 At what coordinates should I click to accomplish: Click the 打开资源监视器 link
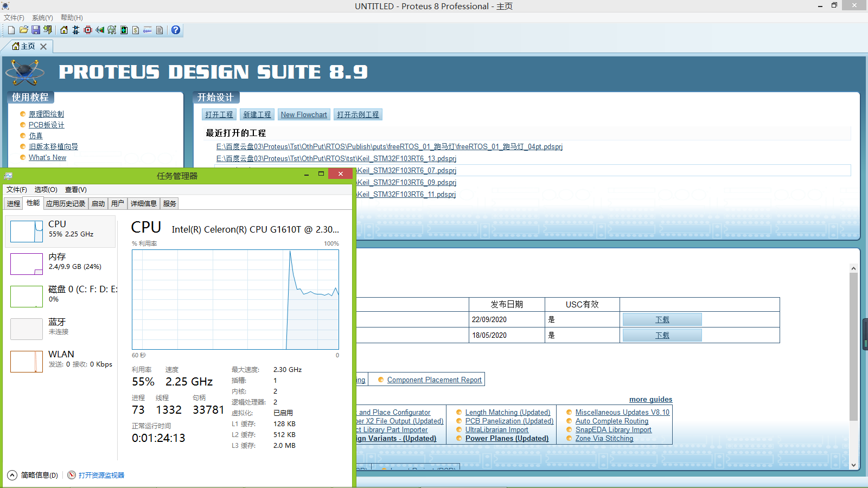click(x=101, y=475)
